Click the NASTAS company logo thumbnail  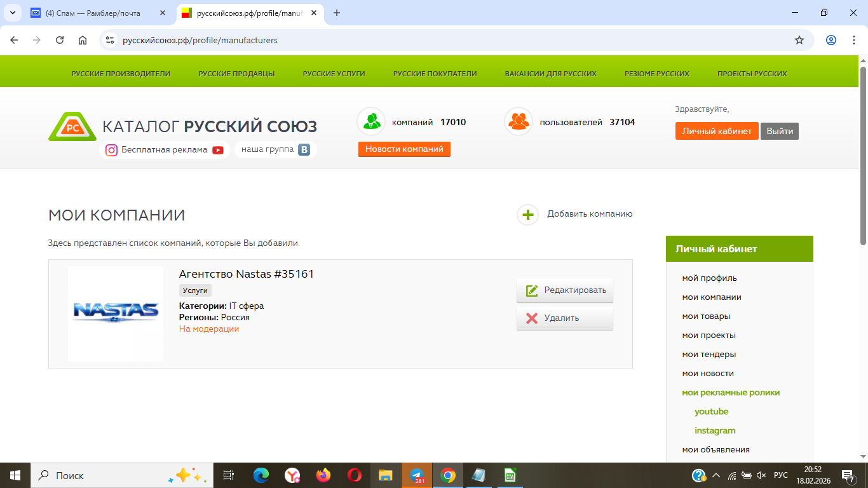coord(116,314)
